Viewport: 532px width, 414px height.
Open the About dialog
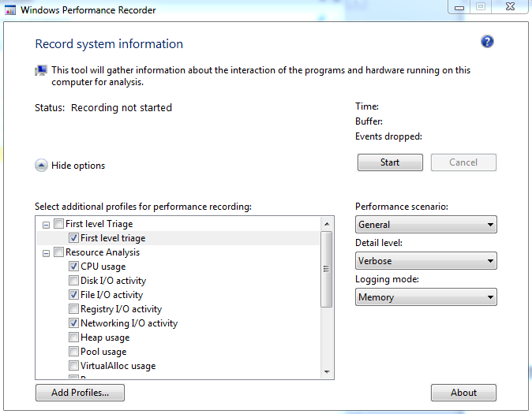point(463,393)
